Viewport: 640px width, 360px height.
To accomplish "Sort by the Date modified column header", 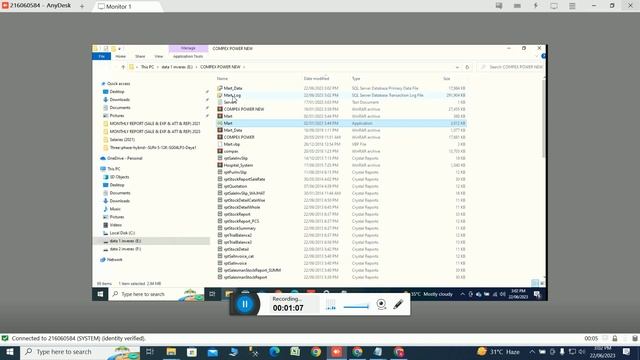I will click(x=316, y=78).
